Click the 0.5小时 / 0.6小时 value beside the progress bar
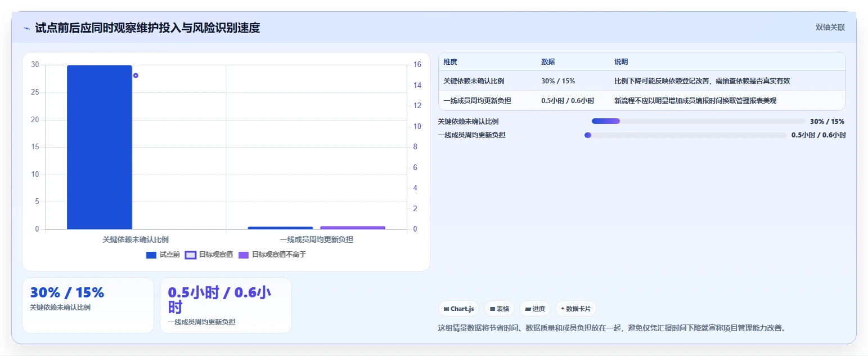 coord(818,135)
